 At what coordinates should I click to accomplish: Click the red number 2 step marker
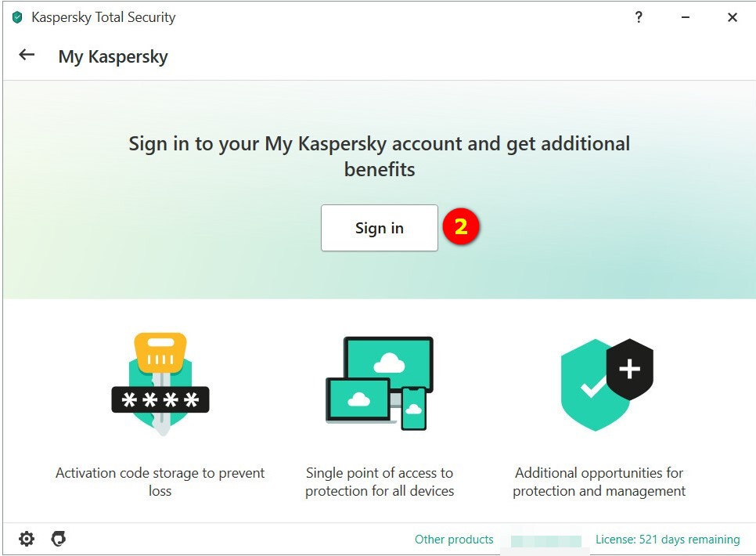[x=461, y=227]
